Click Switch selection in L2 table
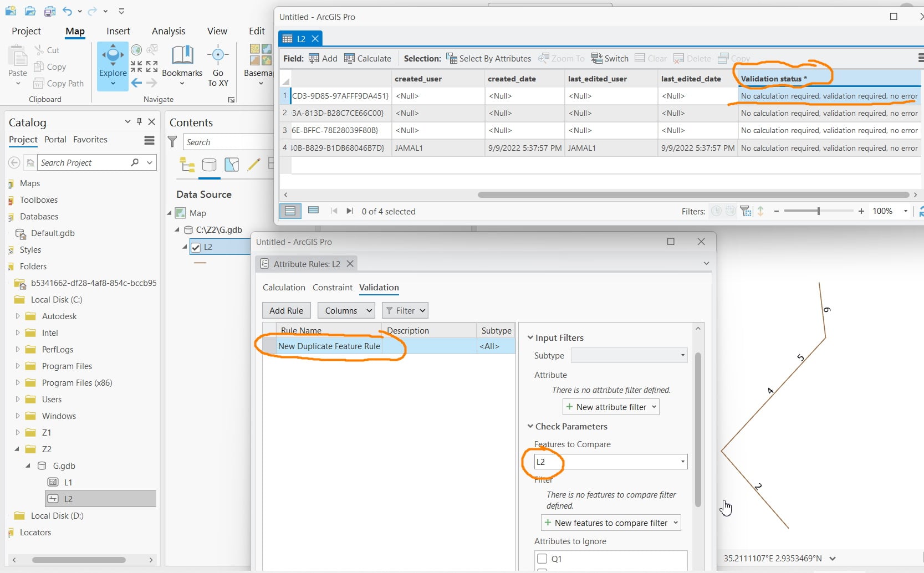The width and height of the screenshot is (924, 573). point(610,58)
